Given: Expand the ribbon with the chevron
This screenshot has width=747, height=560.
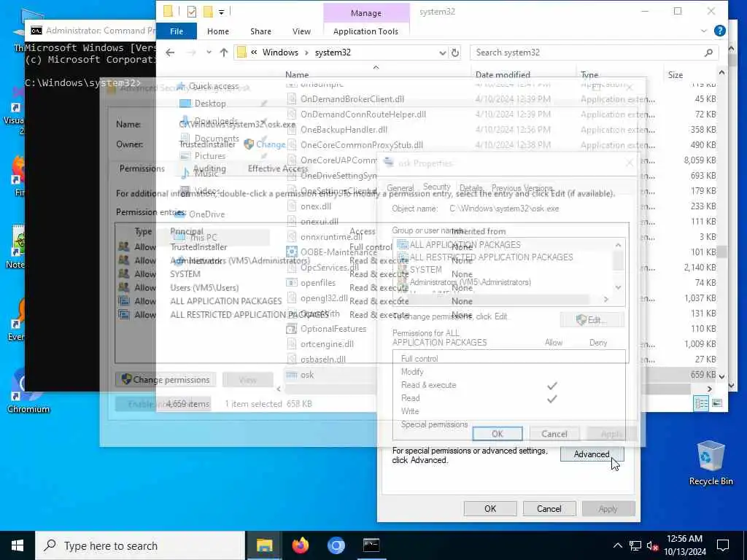Looking at the screenshot, I should tap(704, 31).
